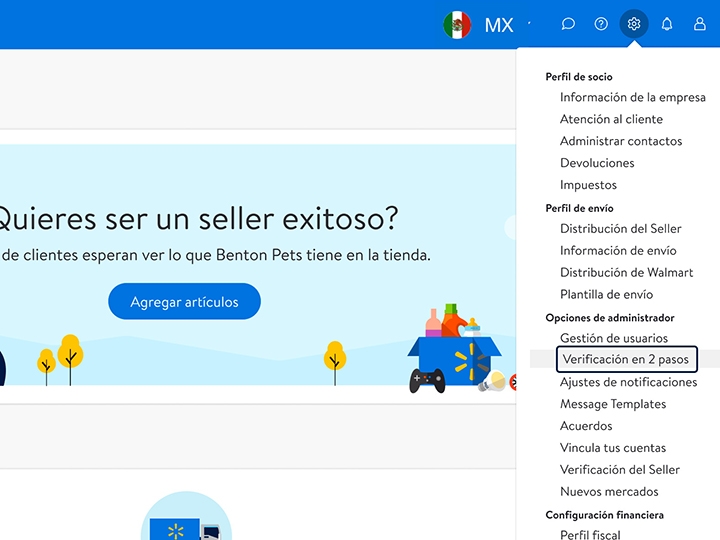The width and height of the screenshot is (720, 540).
Task: Open the user account profile icon
Action: [699, 23]
